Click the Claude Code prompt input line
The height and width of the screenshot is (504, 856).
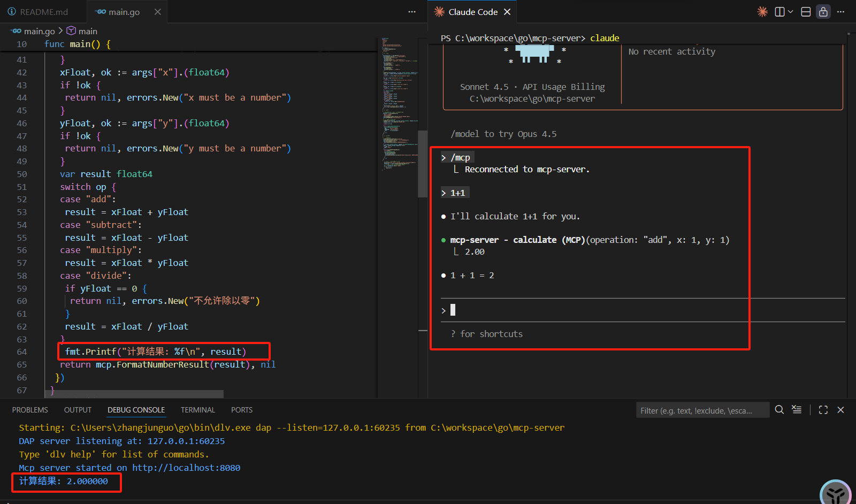643,310
